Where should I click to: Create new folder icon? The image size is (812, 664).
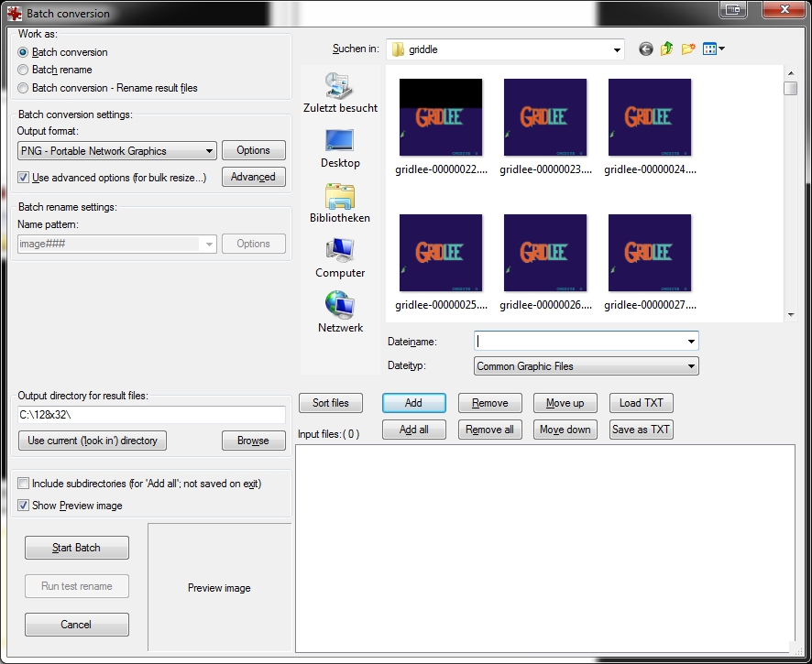click(x=688, y=49)
